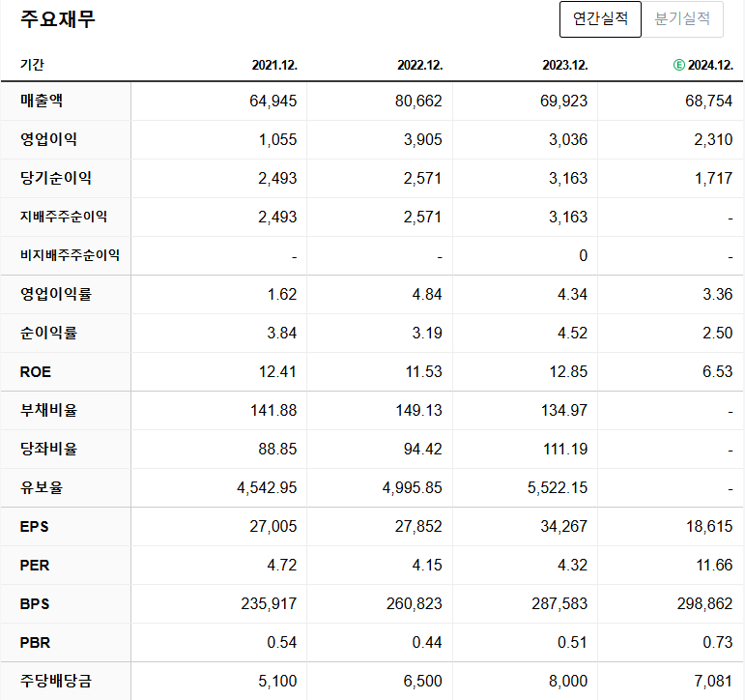Select 순이익률 value 4.52

[573, 333]
